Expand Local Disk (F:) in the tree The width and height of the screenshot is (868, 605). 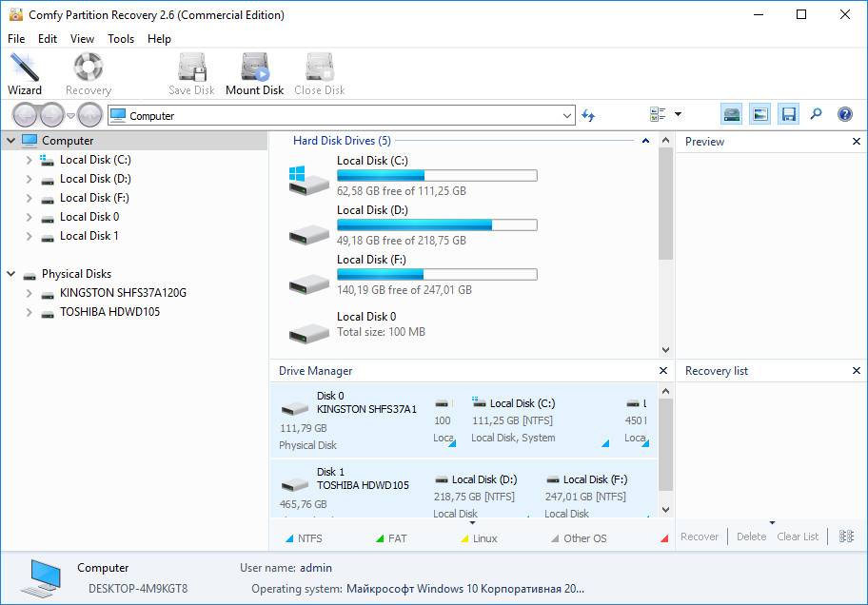coord(29,198)
